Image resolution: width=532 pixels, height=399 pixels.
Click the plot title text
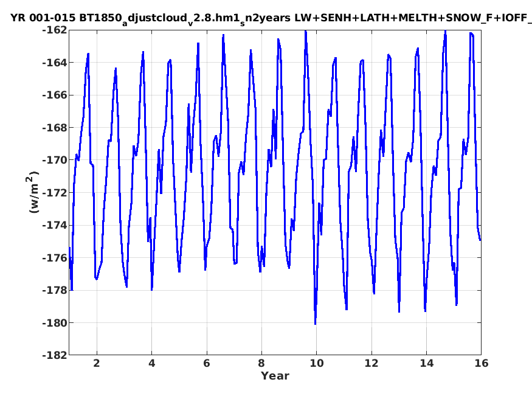pyautogui.click(x=271, y=19)
